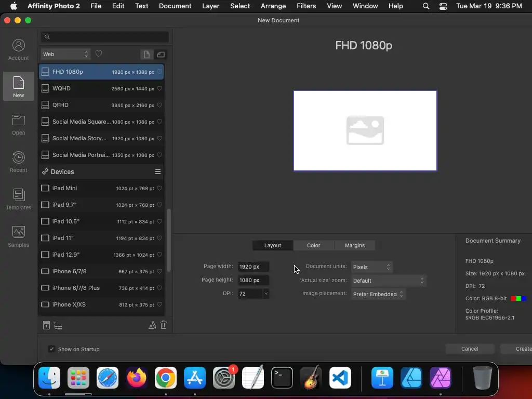Image resolution: width=532 pixels, height=399 pixels.
Task: Open the Filters menu
Action: pyautogui.click(x=307, y=6)
